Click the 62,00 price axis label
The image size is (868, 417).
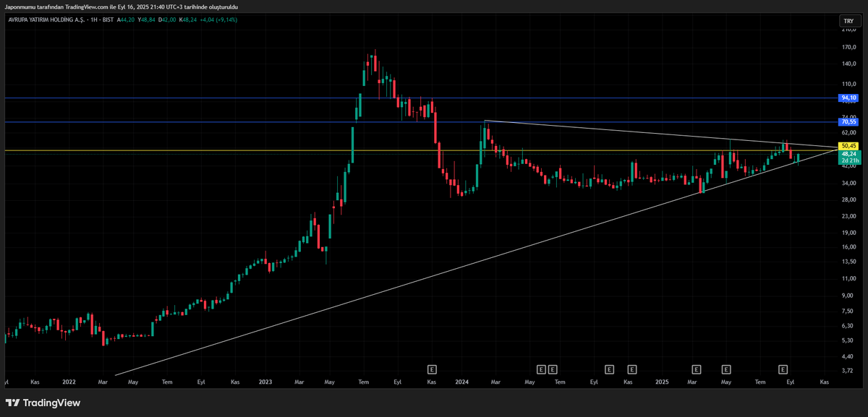tap(848, 133)
